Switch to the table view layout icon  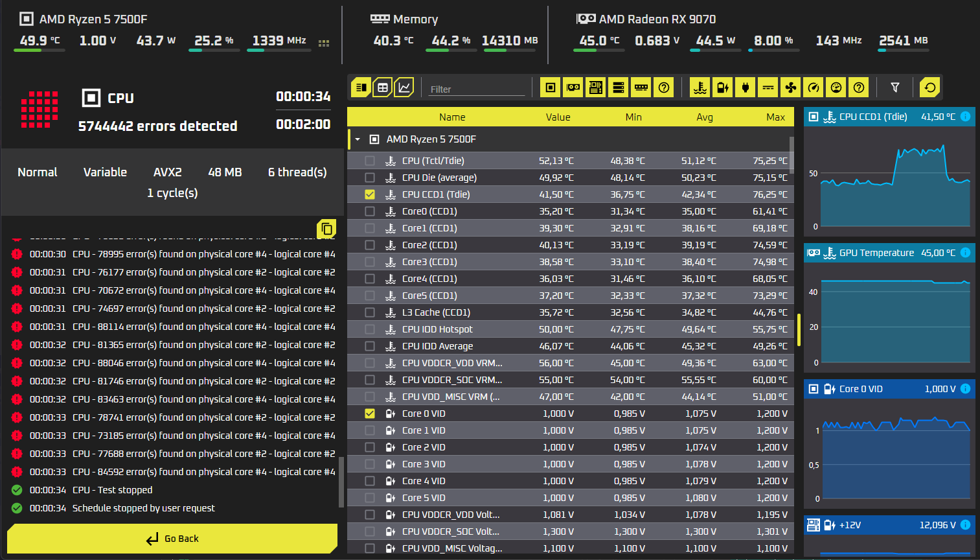coord(383,87)
